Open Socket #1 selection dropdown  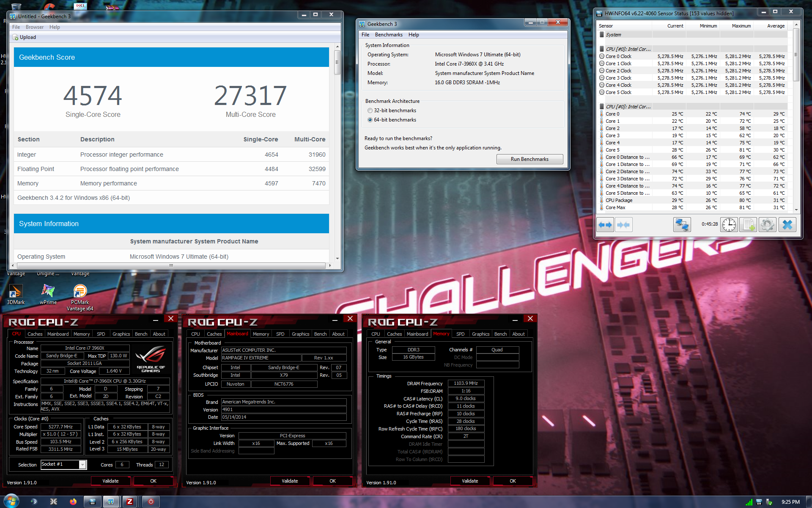(x=82, y=465)
